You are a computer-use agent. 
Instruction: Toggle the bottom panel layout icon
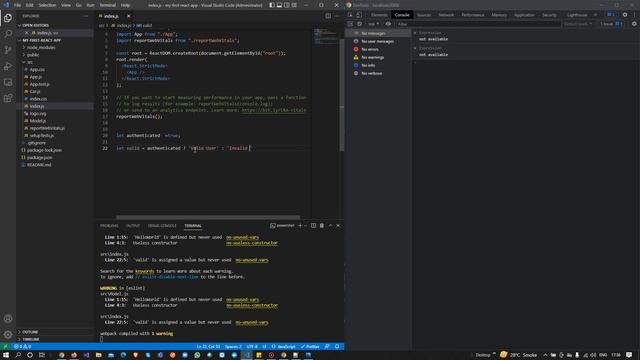pyautogui.click(x=279, y=5)
